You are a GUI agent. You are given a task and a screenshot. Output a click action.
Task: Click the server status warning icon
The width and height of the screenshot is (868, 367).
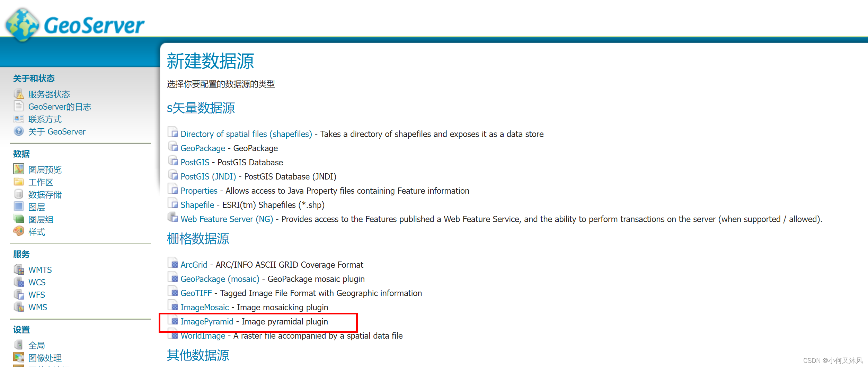point(19,94)
